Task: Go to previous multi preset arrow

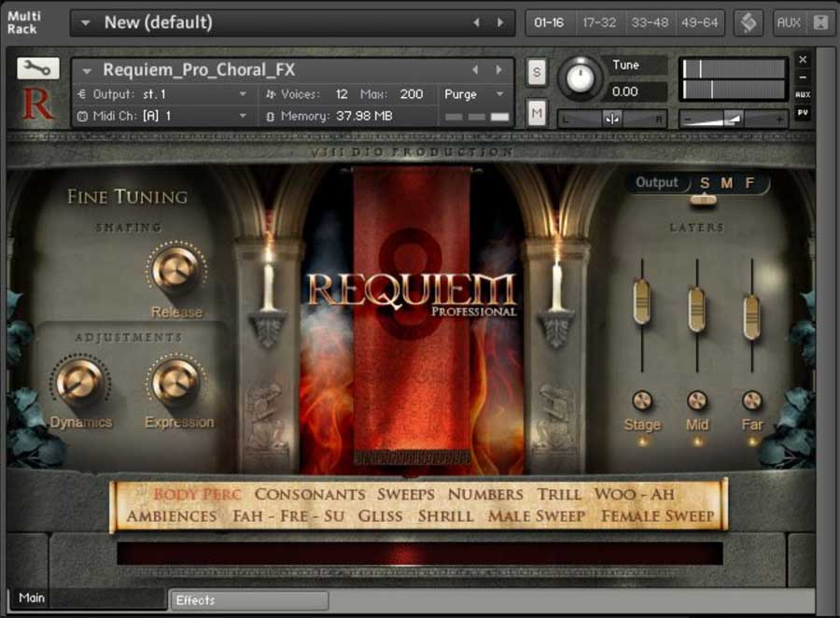Action: 476,23
